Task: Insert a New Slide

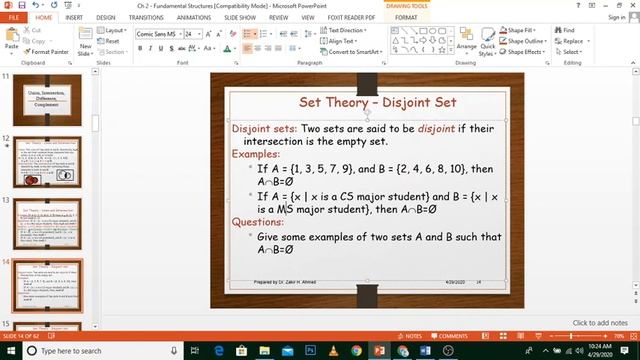Action: coord(85,42)
